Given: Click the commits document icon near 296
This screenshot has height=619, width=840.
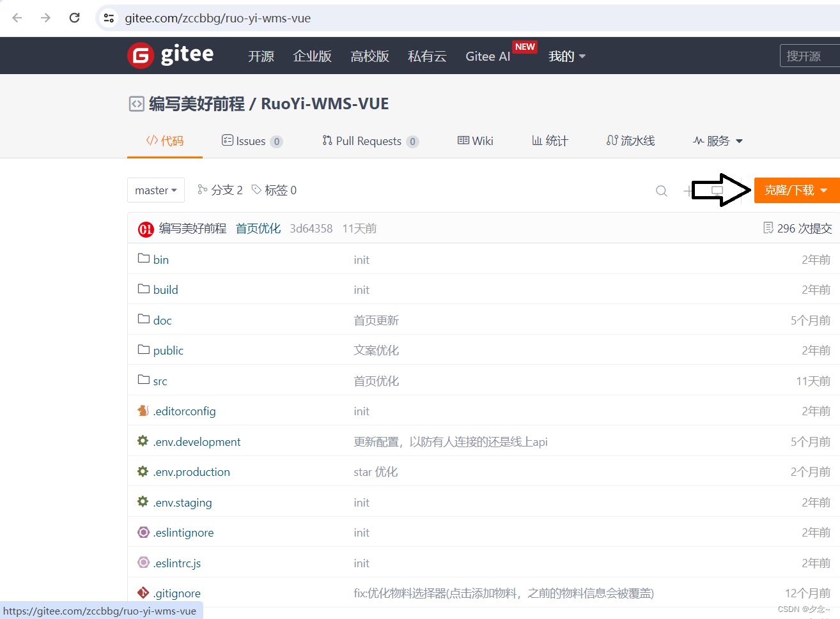Looking at the screenshot, I should 768,228.
